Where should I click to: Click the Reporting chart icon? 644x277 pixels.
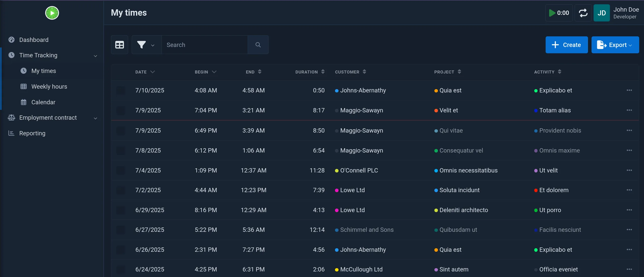(12, 133)
